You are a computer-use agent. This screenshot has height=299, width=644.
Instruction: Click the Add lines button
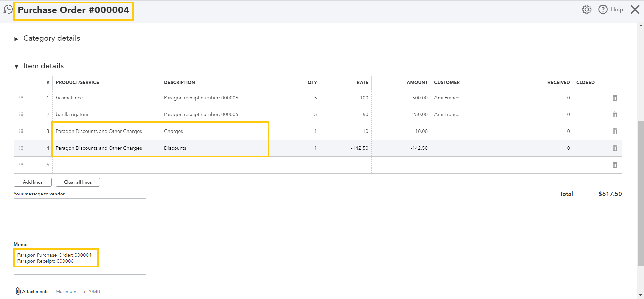coord(33,182)
